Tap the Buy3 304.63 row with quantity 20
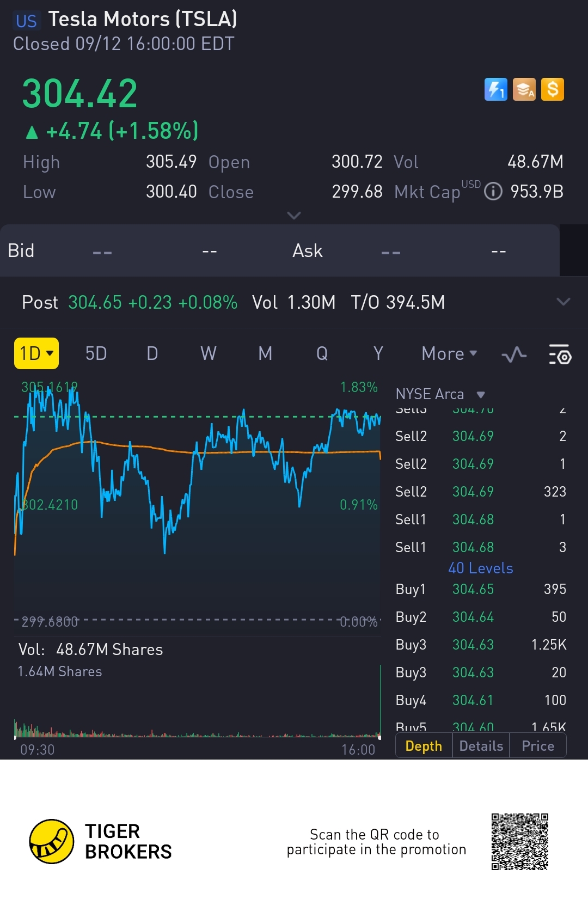The image size is (588, 924). click(x=481, y=672)
